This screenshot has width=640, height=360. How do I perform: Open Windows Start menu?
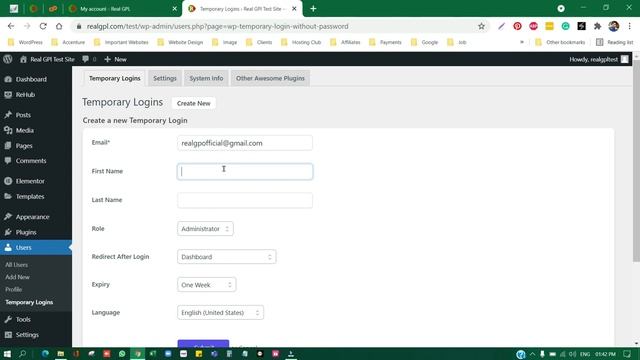coord(7,354)
